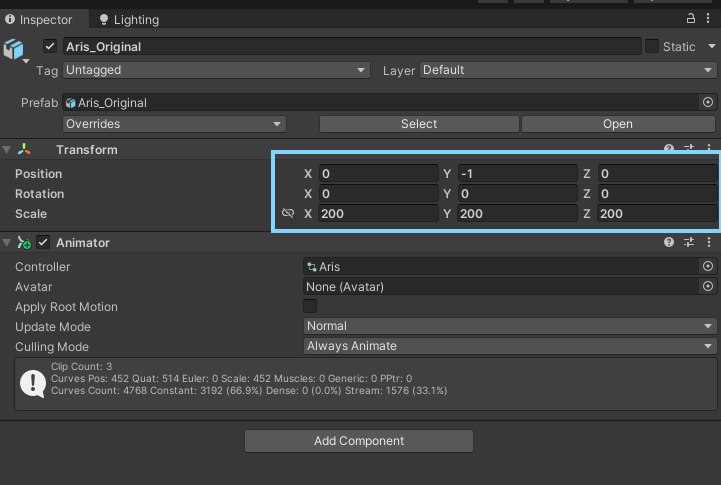The image size is (721, 485).
Task: Click the object picker for the Controller field
Action: click(x=708, y=267)
